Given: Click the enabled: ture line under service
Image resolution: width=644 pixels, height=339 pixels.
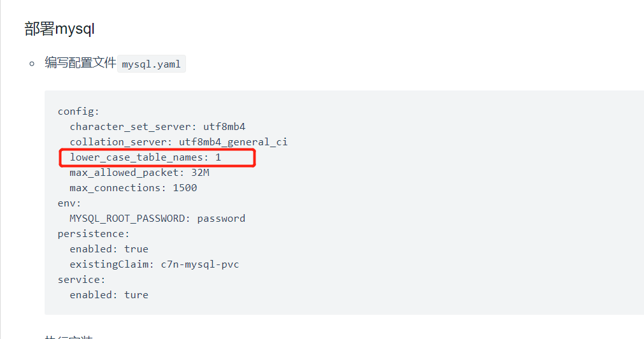Looking at the screenshot, I should (x=109, y=294).
